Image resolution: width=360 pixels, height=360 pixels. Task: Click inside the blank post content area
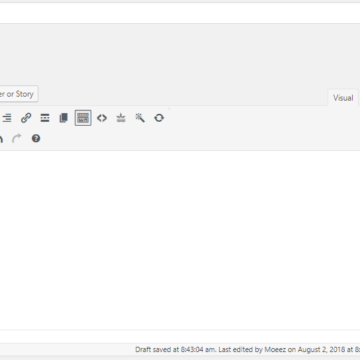coord(180,240)
